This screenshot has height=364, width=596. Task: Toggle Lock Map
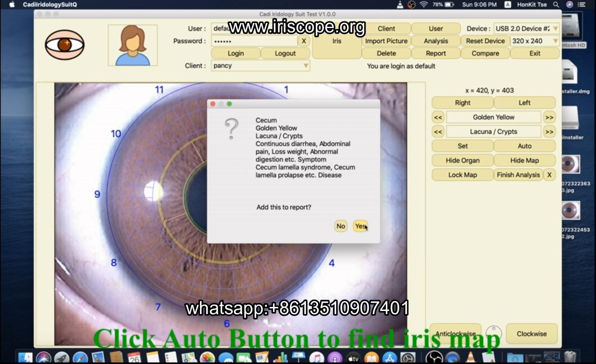pos(463,175)
